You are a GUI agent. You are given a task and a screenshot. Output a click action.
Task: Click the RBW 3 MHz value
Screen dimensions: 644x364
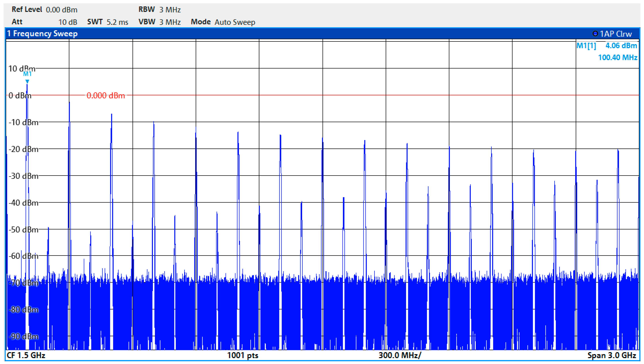(170, 10)
